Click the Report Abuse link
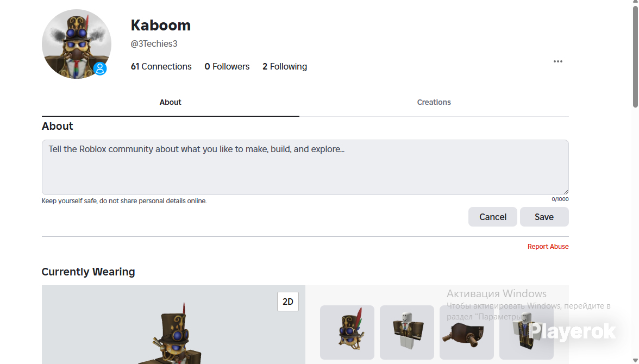The image size is (639, 364). coord(548,247)
